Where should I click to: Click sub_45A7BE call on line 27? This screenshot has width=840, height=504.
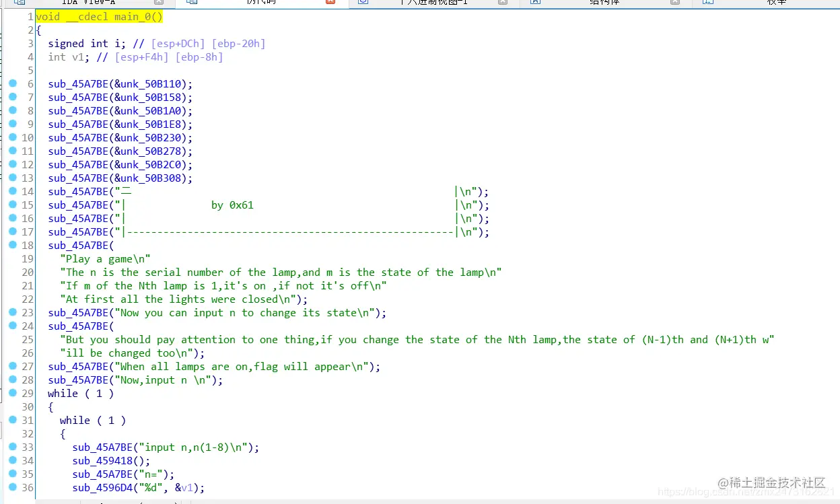[x=78, y=366]
